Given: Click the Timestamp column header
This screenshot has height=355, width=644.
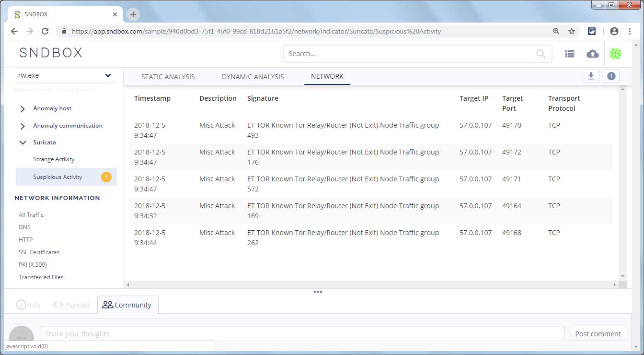Looking at the screenshot, I should click(152, 98).
